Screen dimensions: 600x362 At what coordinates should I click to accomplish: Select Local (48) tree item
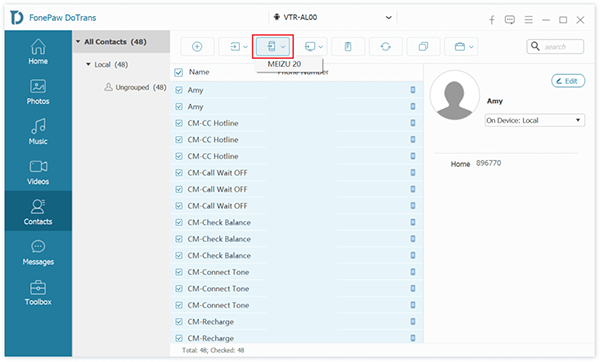pyautogui.click(x=111, y=65)
